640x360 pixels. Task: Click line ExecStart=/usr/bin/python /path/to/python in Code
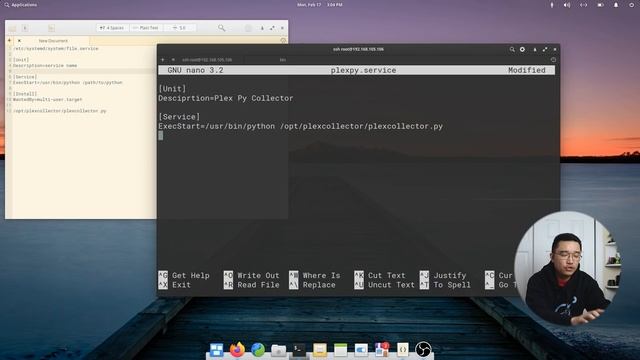tap(68, 82)
